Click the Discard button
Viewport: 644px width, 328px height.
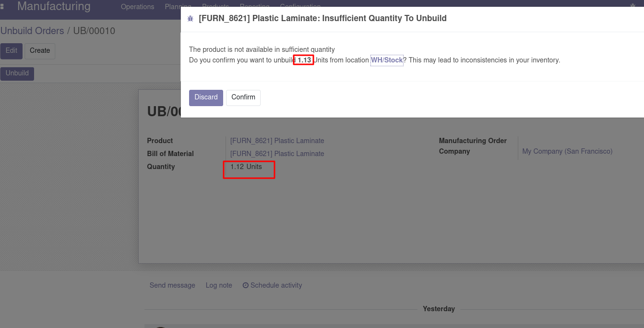pyautogui.click(x=206, y=97)
